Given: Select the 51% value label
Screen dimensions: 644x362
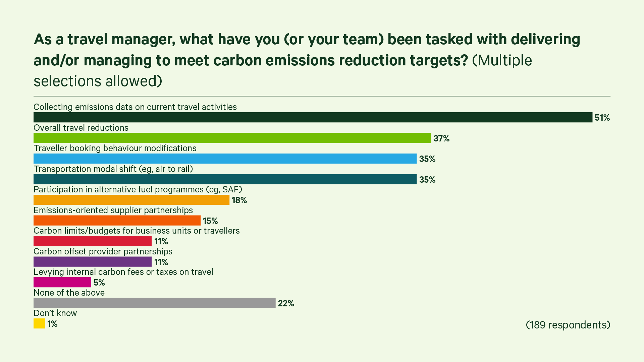Looking at the screenshot, I should pos(602,118).
